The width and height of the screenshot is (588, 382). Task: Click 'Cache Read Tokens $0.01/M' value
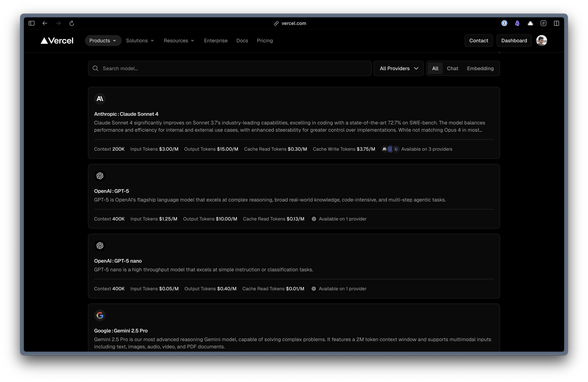coord(273,289)
